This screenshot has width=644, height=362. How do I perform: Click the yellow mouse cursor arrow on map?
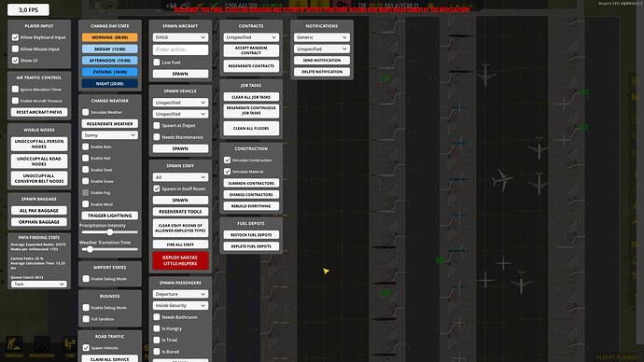tap(326, 271)
